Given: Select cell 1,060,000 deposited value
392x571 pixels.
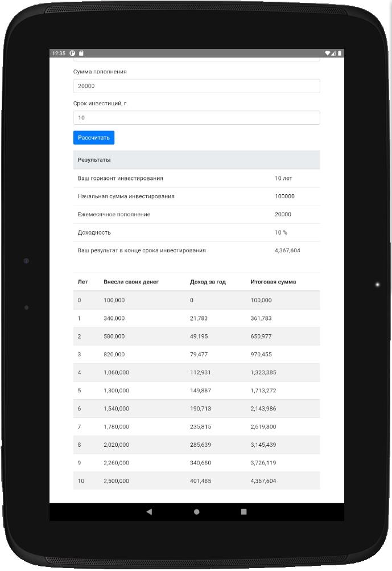Looking at the screenshot, I should (116, 372).
